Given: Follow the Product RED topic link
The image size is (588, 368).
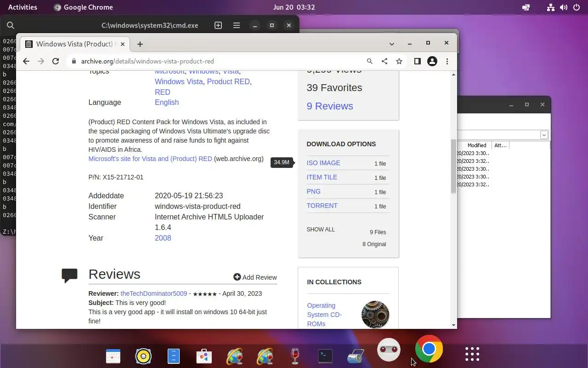Looking at the screenshot, I should click(228, 81).
